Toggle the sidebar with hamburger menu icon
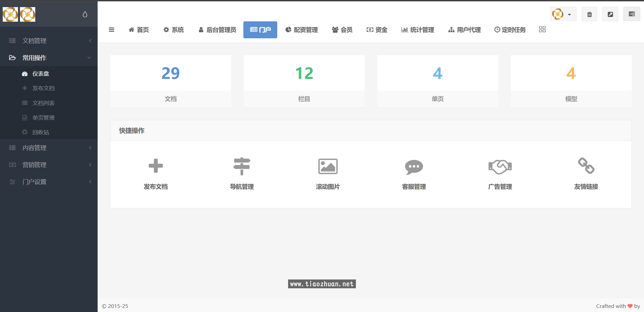 (112, 30)
